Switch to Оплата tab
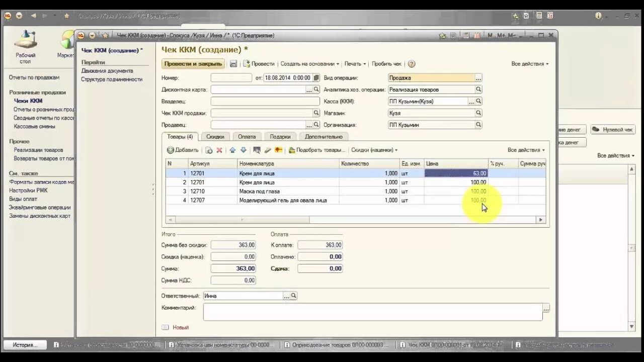 pos(247,136)
